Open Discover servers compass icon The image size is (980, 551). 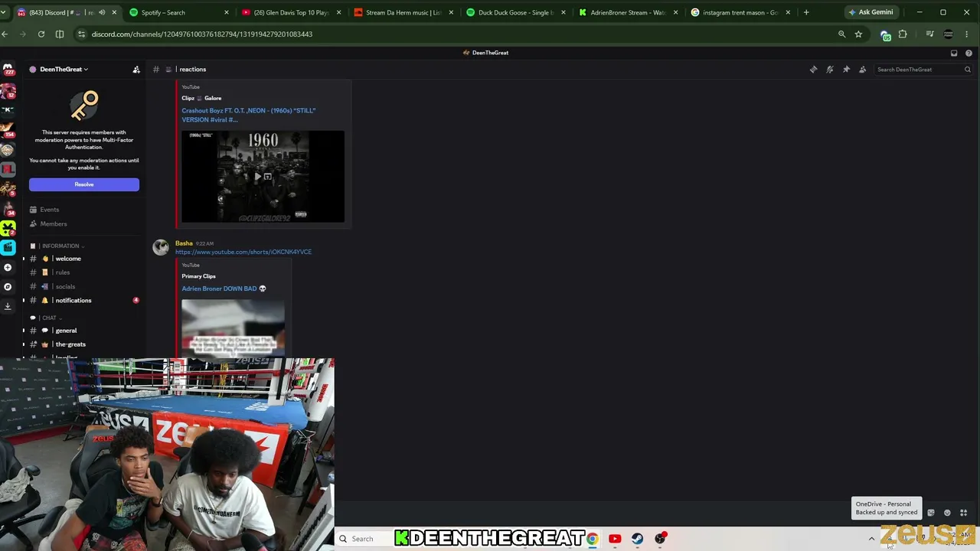(8, 286)
